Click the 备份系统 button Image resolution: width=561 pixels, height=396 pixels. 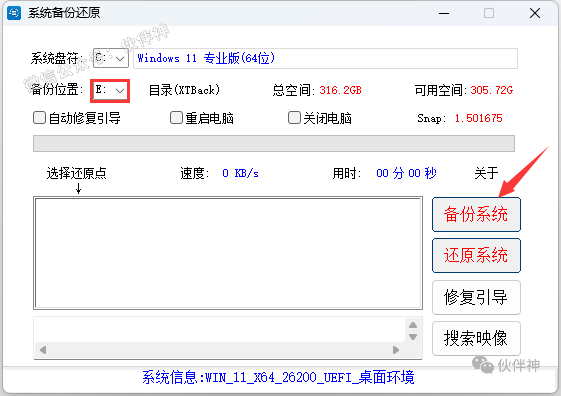(x=476, y=214)
